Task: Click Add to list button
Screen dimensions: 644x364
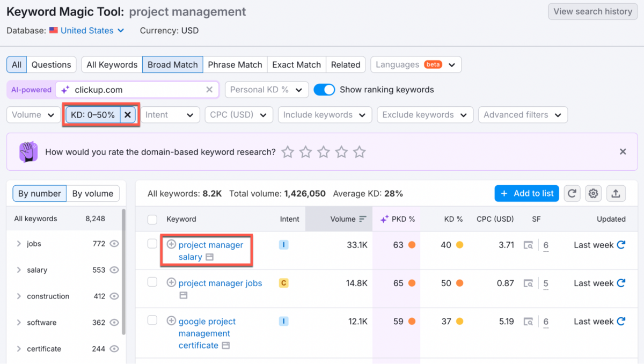Action: pos(526,194)
